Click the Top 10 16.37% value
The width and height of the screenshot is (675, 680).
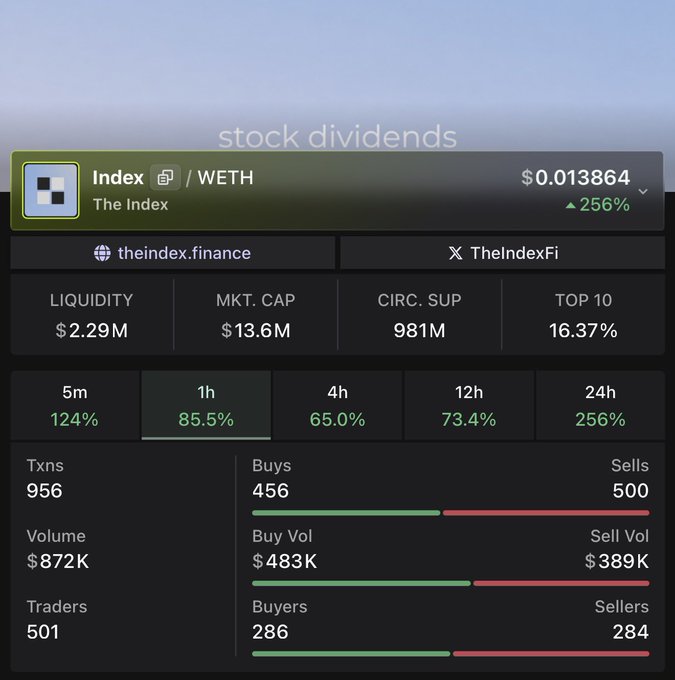pyautogui.click(x=583, y=330)
